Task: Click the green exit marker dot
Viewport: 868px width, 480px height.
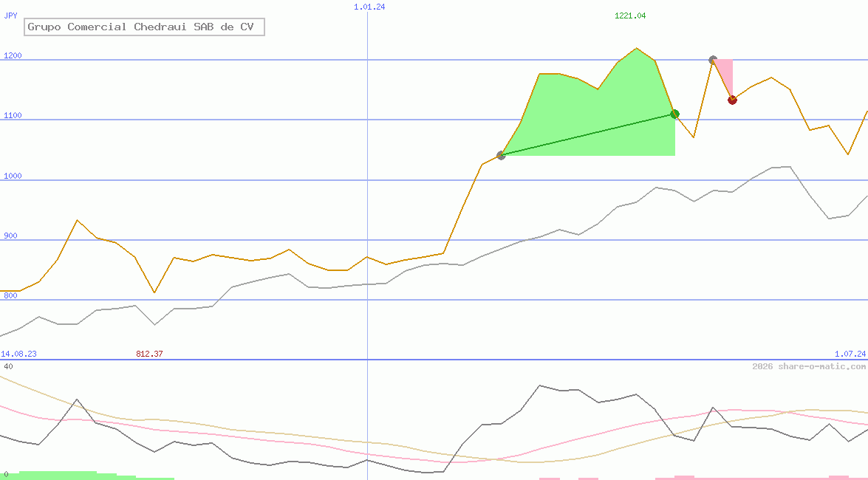Action: tap(674, 114)
